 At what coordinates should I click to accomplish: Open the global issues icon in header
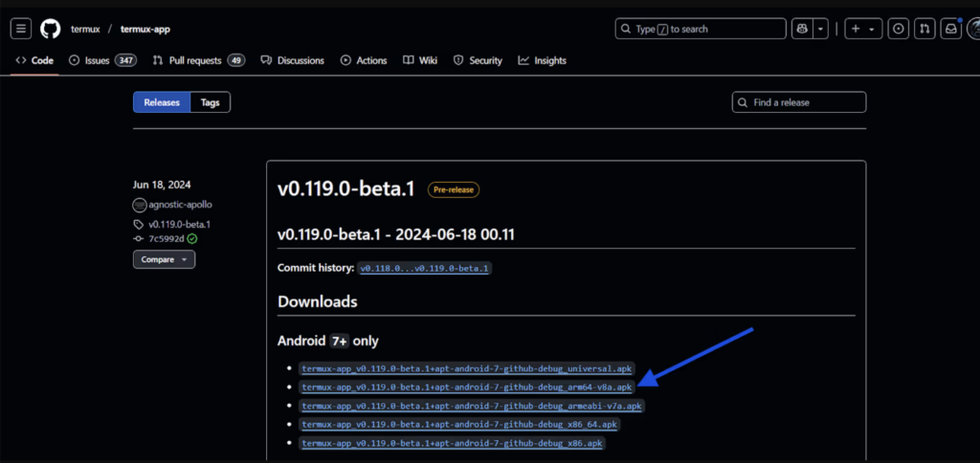click(x=898, y=29)
